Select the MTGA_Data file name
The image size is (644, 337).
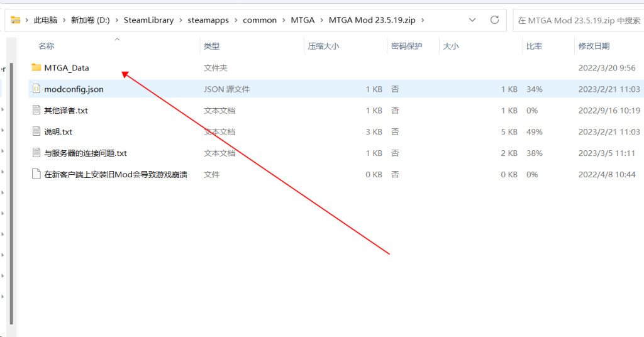tap(67, 68)
